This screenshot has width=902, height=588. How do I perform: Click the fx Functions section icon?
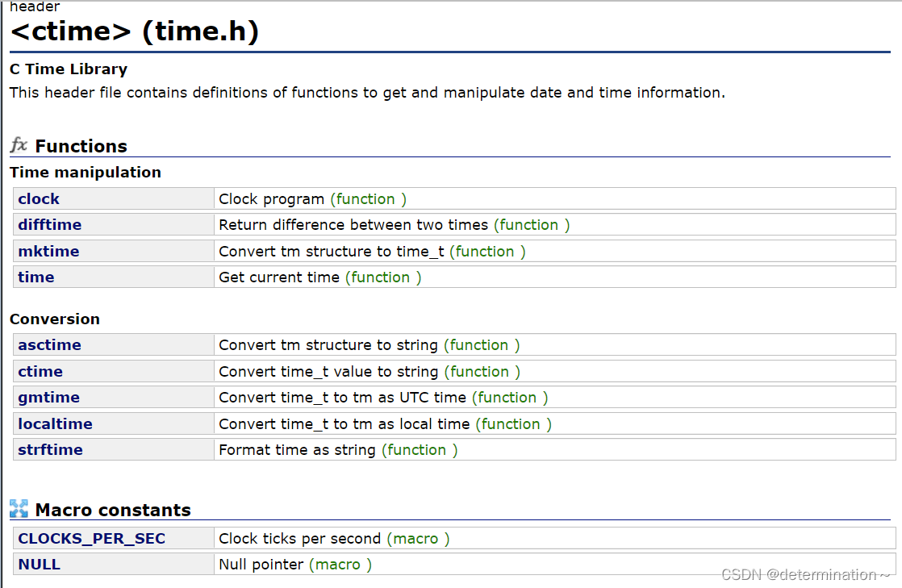coord(18,145)
